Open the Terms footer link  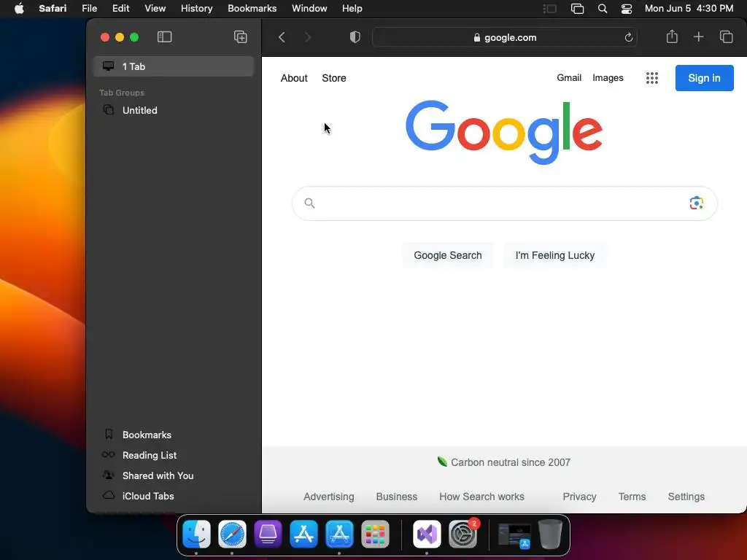[632, 497]
